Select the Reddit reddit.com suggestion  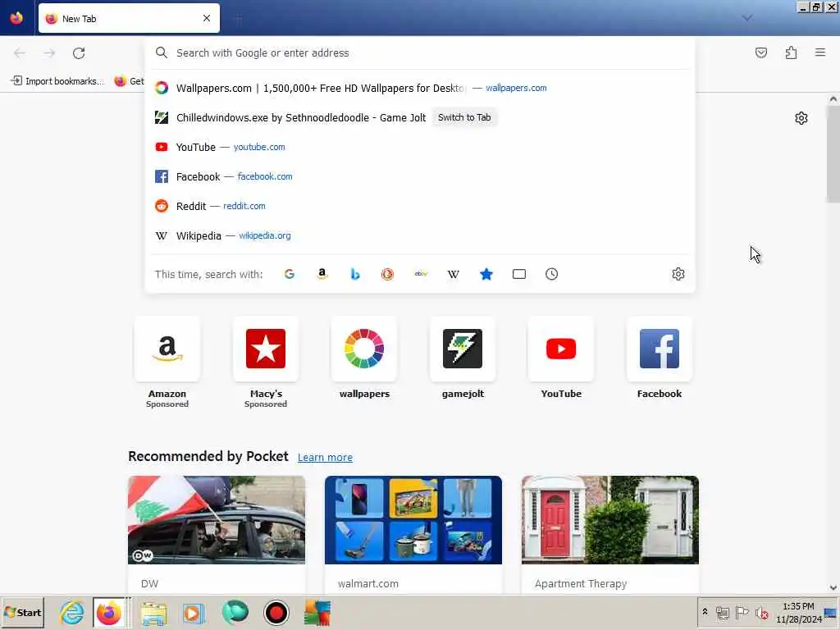(x=421, y=206)
